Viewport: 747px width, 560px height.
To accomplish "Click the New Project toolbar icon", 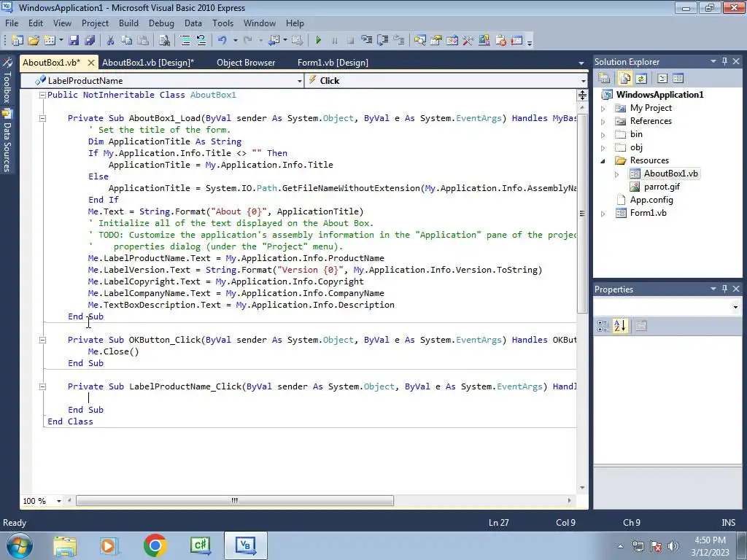I will (x=18, y=41).
